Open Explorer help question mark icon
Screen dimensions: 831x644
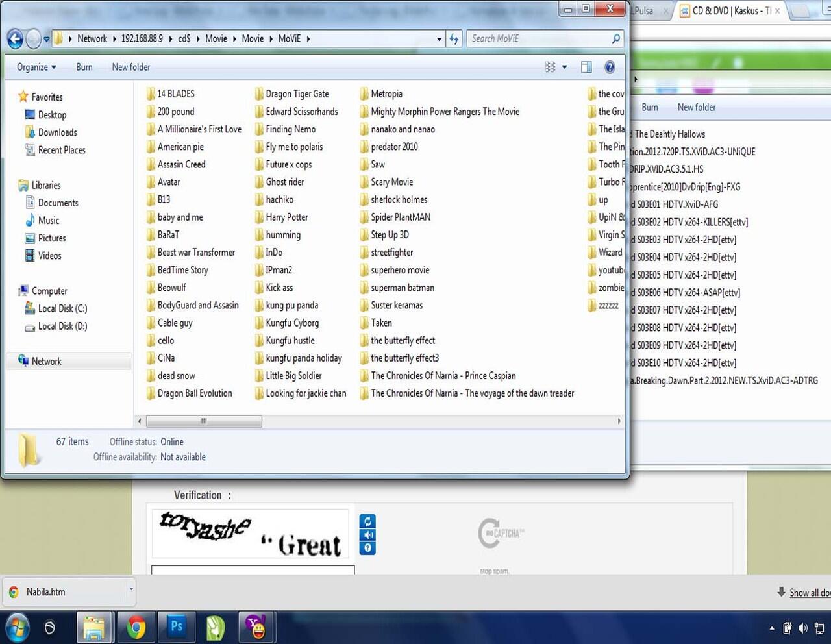coord(610,67)
